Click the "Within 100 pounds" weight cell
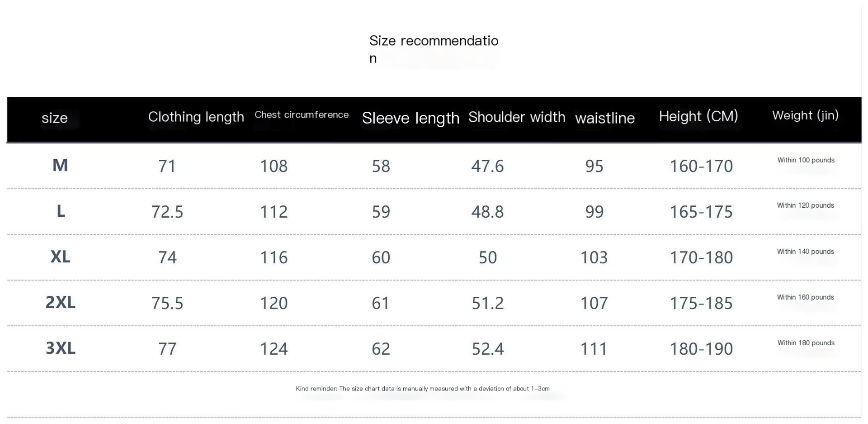Image resolution: width=868 pixels, height=424 pixels. click(806, 160)
